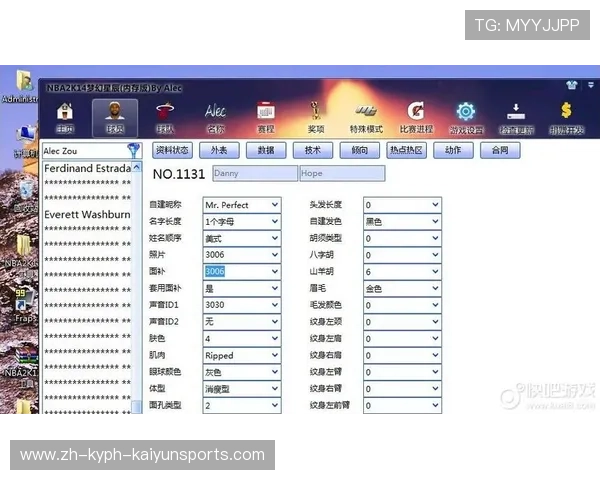The height and width of the screenshot is (480, 600).
Task: Click the 检查更新 download icon
Action: [516, 118]
